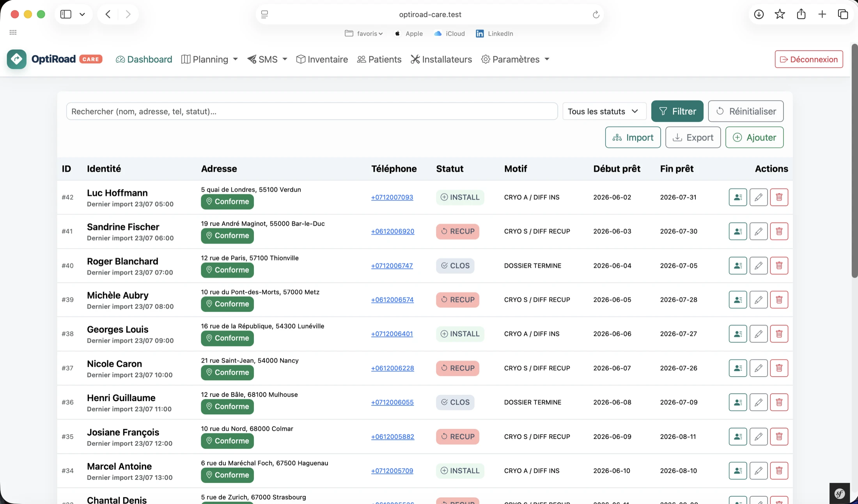Edit Nicole Caron's record
Screen dimensions: 858x504
(x=758, y=368)
